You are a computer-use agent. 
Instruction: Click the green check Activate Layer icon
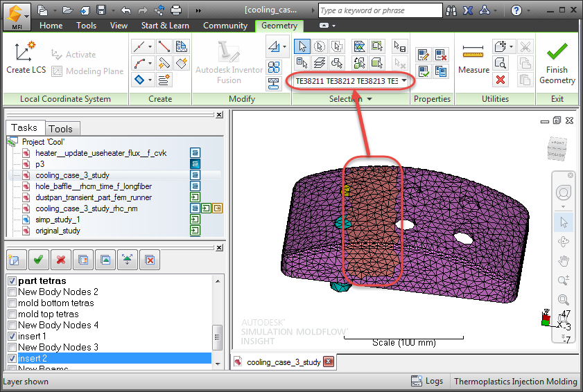[x=38, y=260]
